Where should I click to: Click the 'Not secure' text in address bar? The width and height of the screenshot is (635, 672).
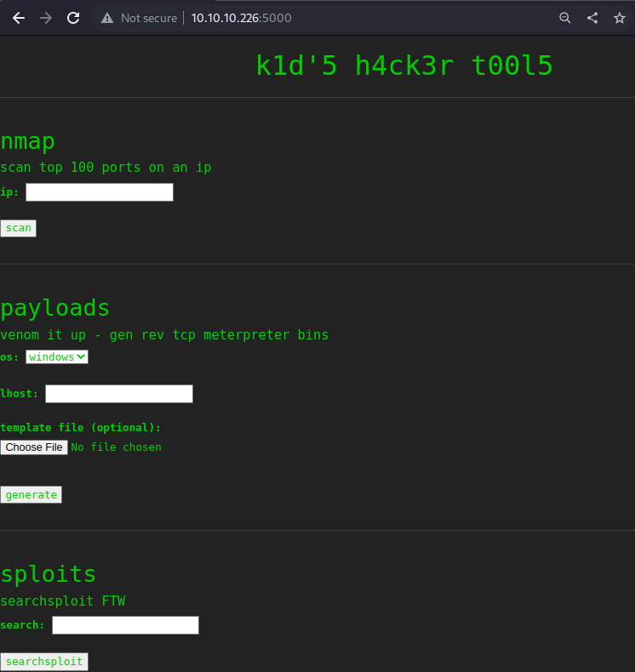[x=149, y=18]
